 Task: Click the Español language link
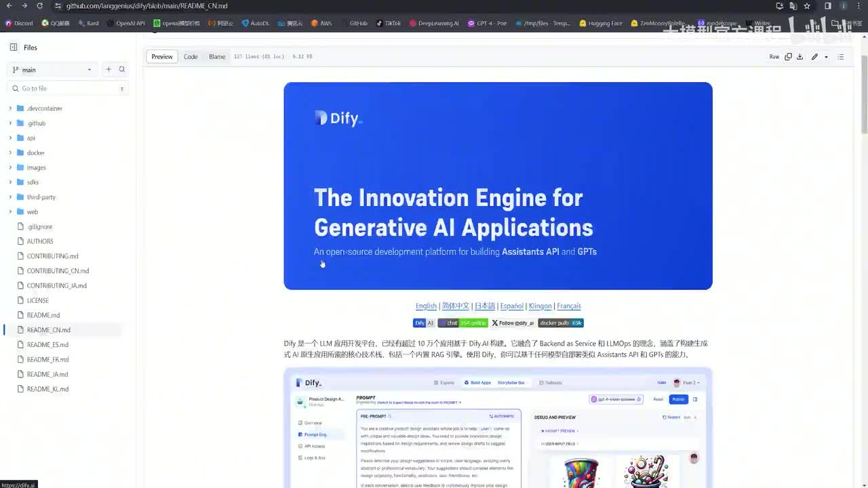coord(512,306)
